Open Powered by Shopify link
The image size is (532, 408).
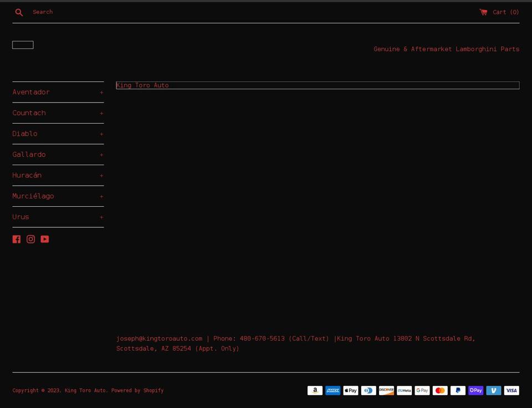tap(137, 390)
